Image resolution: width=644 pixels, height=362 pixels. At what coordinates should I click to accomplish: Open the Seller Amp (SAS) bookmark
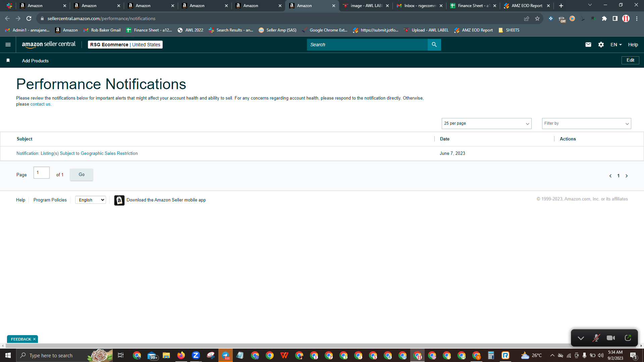278,30
